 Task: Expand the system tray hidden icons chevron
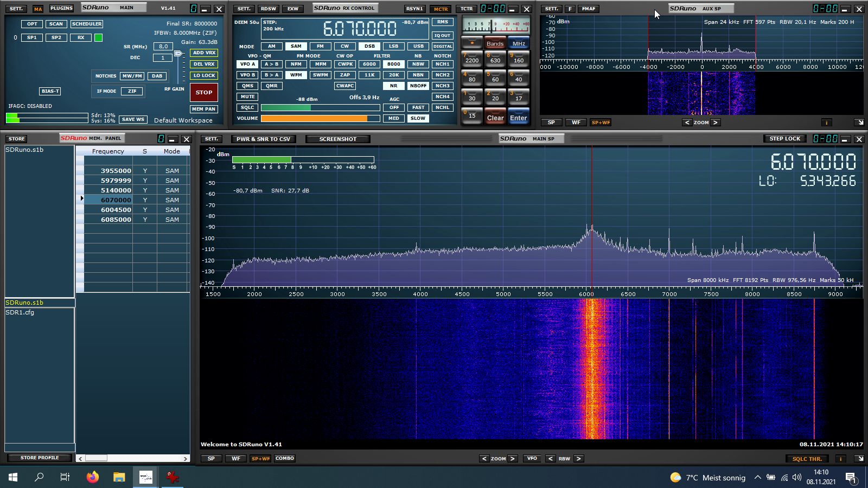pyautogui.click(x=757, y=478)
